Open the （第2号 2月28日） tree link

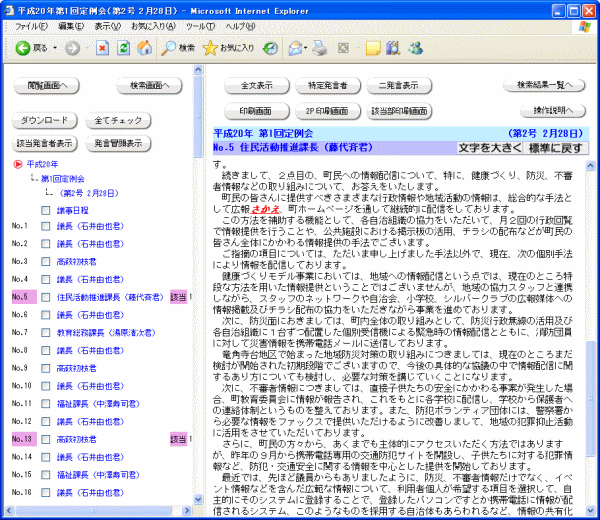point(89,193)
